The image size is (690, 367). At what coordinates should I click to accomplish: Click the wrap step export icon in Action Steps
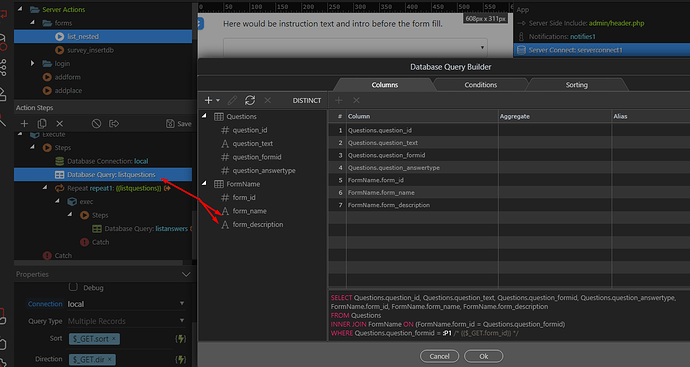pyautogui.click(x=114, y=124)
